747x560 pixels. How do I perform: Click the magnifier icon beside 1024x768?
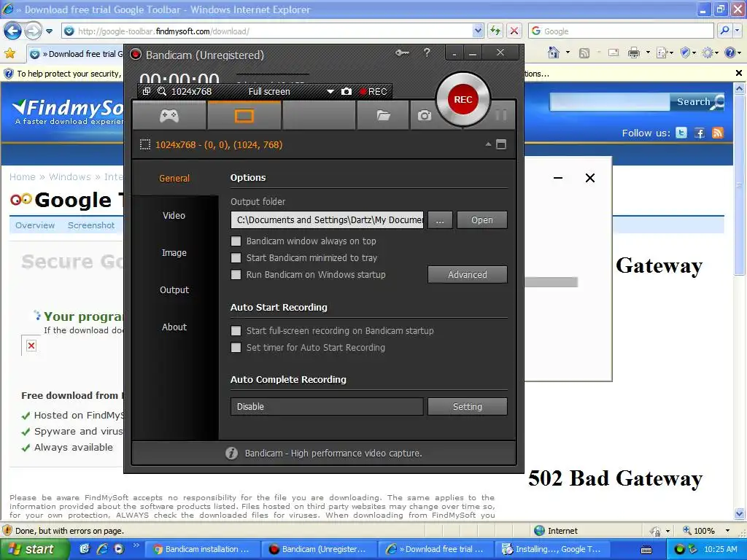(x=162, y=91)
